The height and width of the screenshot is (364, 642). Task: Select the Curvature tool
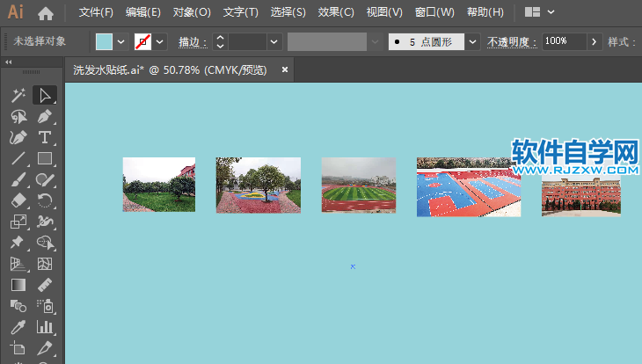point(18,137)
